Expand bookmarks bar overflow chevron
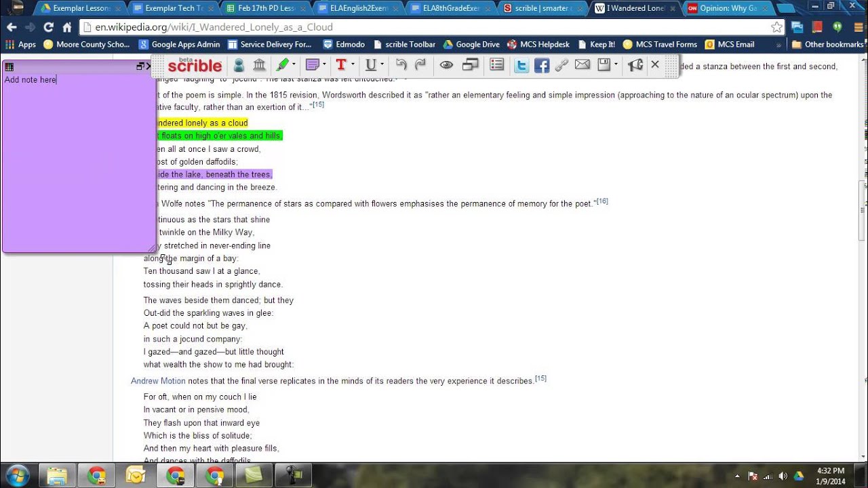The width and height of the screenshot is (868, 488). click(x=778, y=45)
